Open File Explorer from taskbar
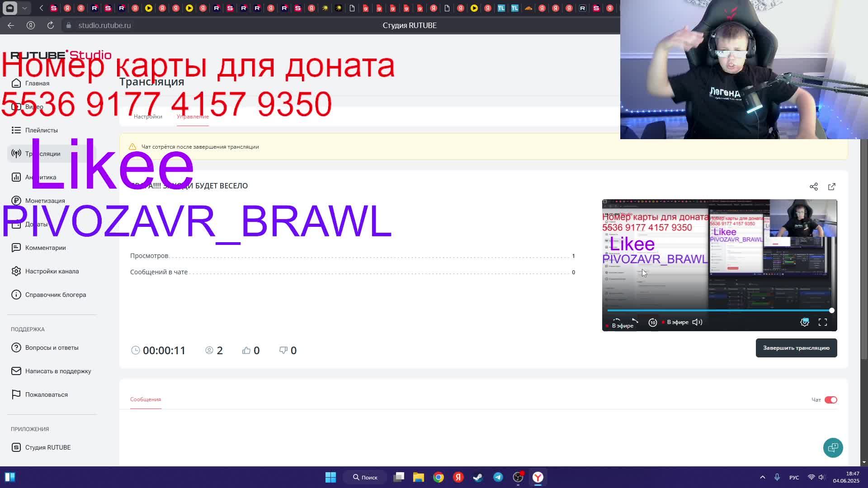This screenshot has width=868, height=488. pyautogui.click(x=418, y=477)
